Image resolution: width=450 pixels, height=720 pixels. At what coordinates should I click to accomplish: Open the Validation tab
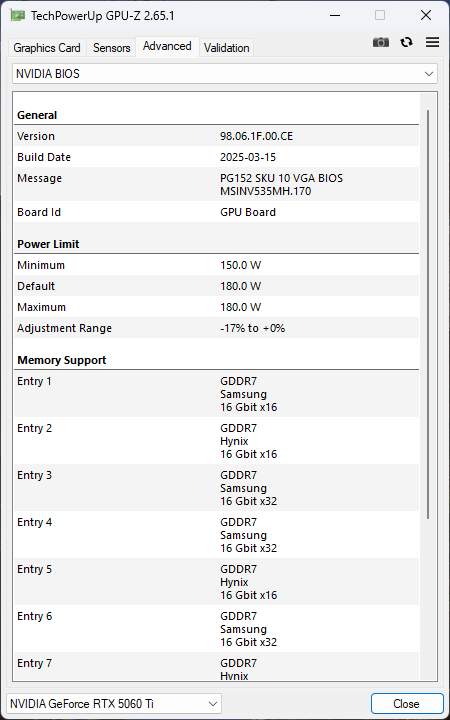click(226, 48)
